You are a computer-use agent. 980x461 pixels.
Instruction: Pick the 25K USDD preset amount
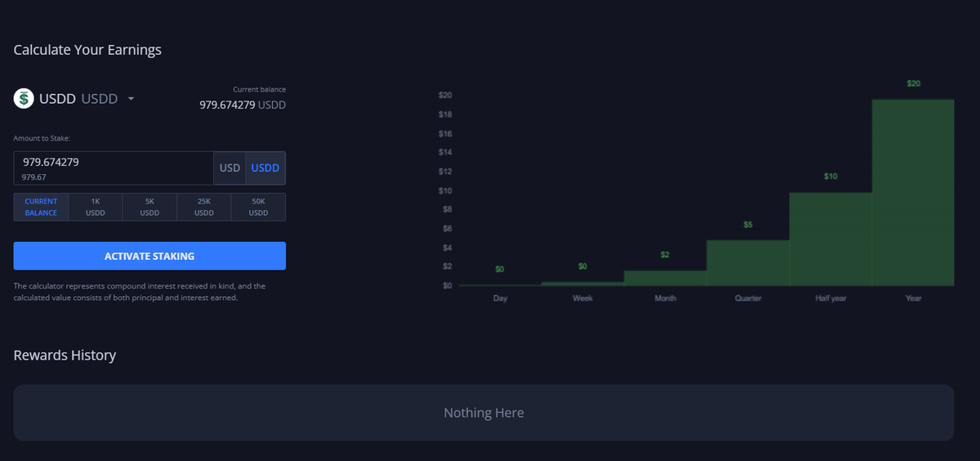[204, 207]
